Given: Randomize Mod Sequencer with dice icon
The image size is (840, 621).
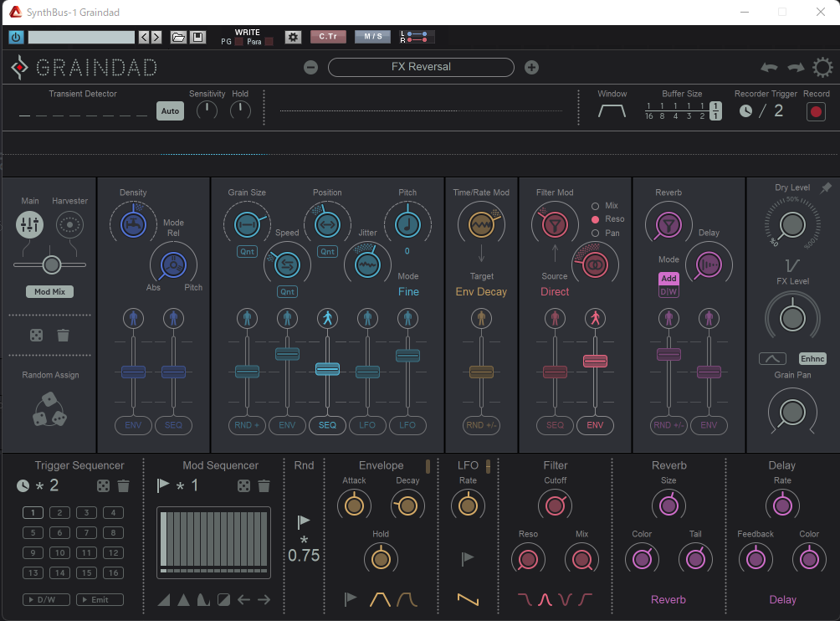Looking at the screenshot, I should click(x=243, y=486).
